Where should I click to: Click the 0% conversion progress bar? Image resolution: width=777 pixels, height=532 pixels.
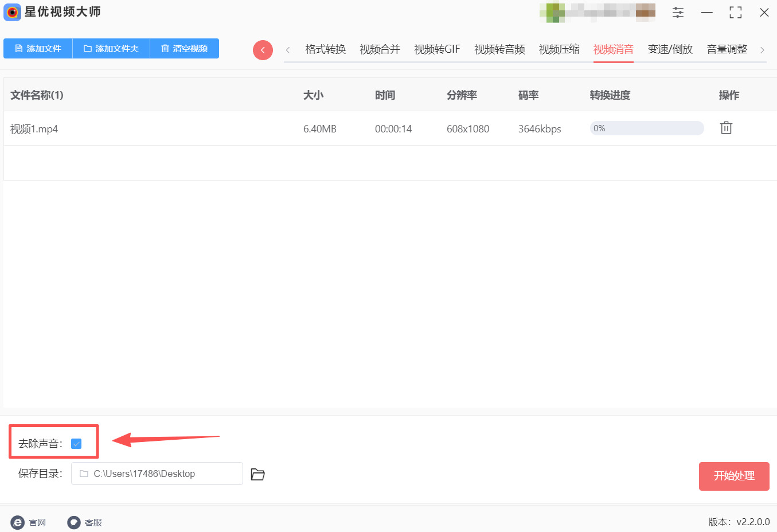coord(646,128)
